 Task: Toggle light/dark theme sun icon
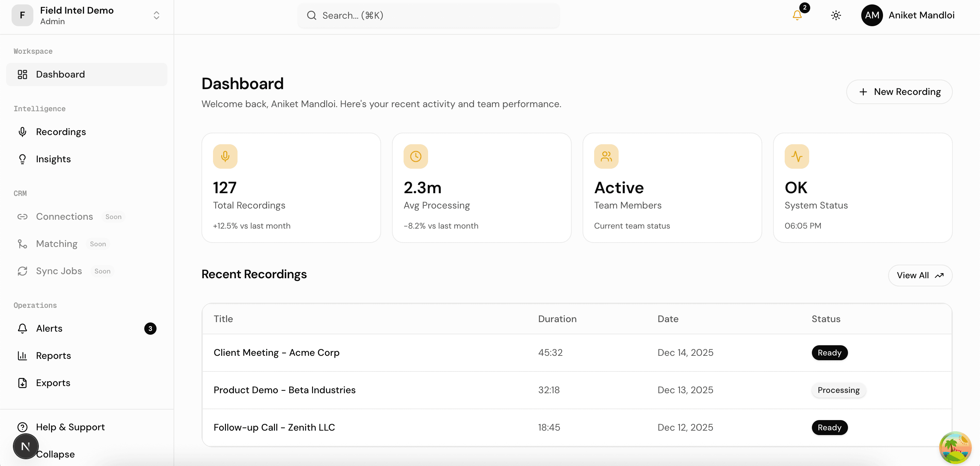836,15
